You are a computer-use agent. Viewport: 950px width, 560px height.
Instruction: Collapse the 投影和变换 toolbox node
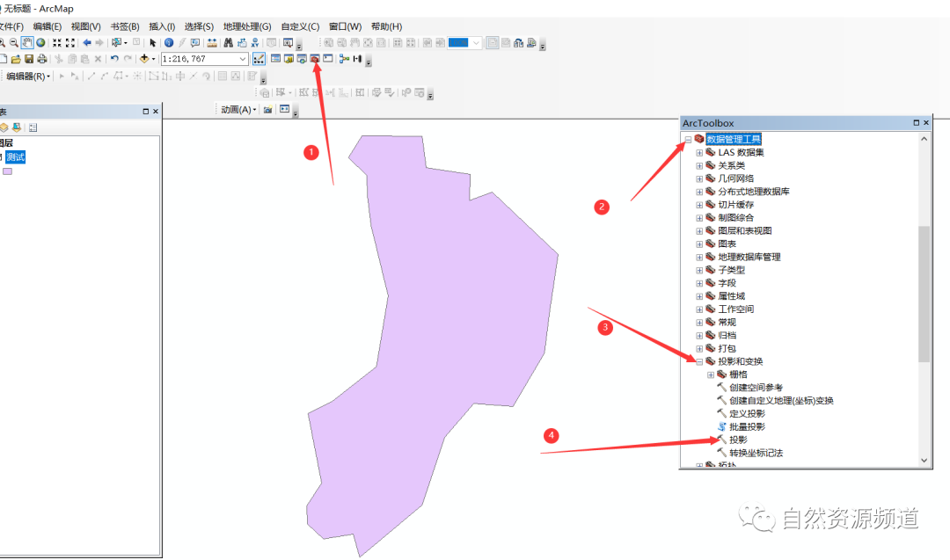(x=699, y=361)
